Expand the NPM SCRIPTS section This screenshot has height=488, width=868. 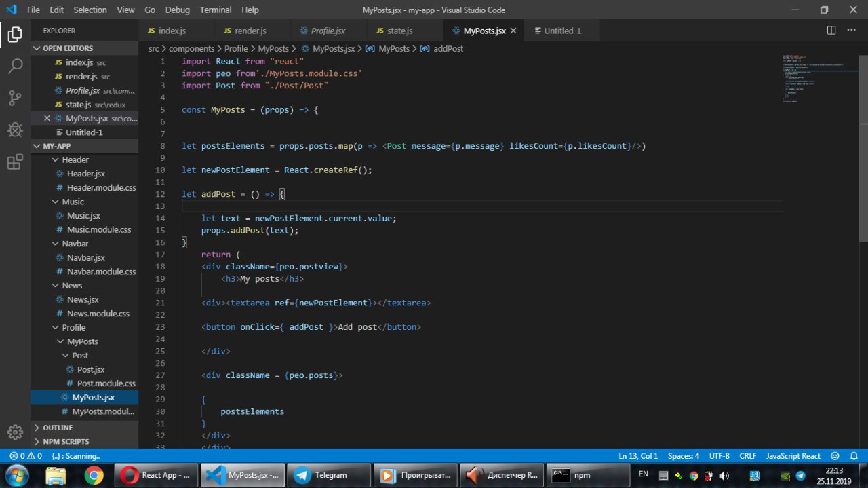point(66,441)
